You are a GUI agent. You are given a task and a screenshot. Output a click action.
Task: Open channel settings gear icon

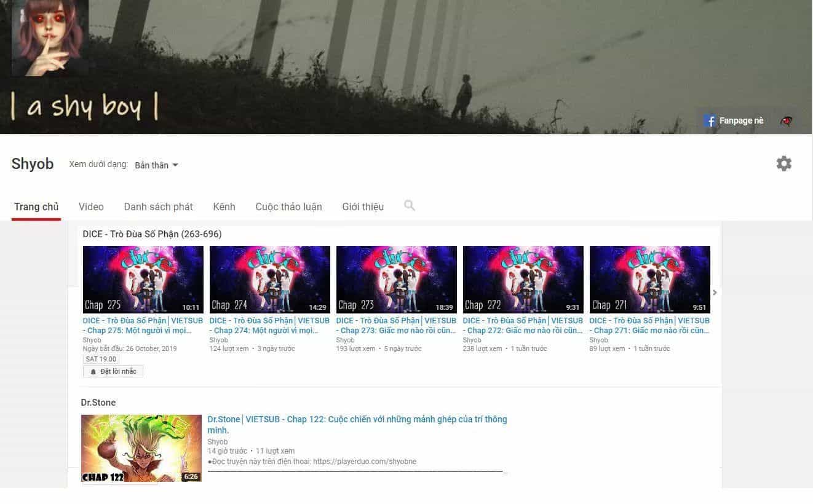click(783, 163)
